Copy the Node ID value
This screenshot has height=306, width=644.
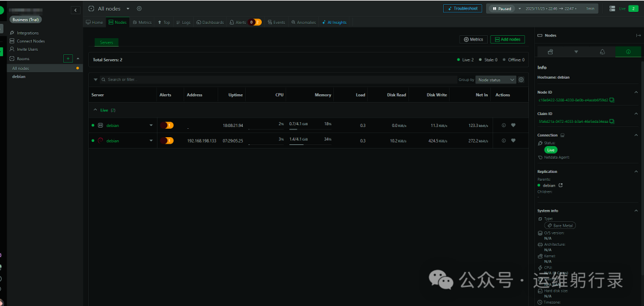[x=612, y=100]
